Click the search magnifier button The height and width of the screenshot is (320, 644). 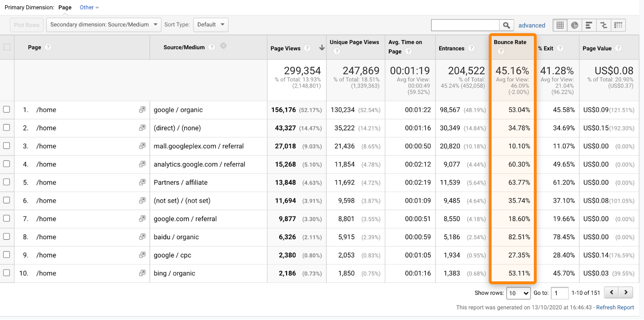coord(506,25)
